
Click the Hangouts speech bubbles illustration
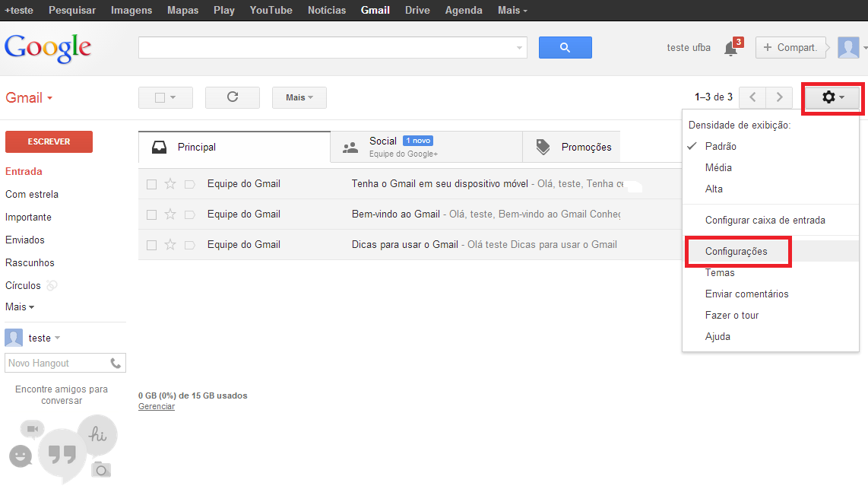pos(62,449)
